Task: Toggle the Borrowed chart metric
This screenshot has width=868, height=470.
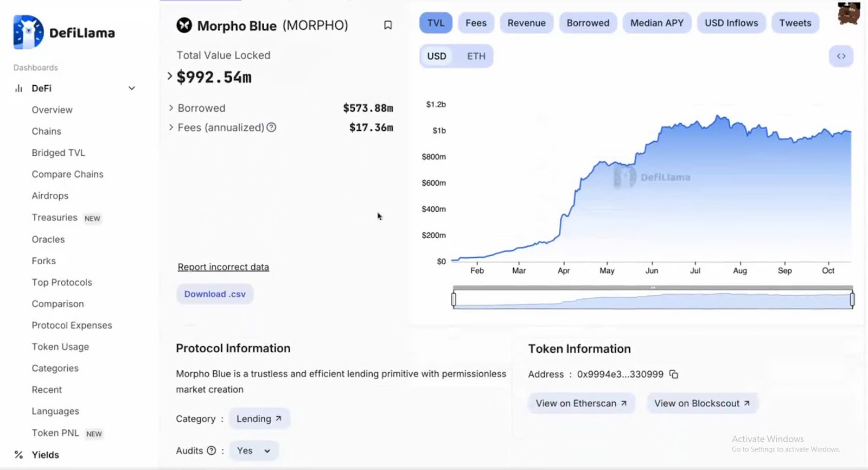Action: (x=588, y=23)
